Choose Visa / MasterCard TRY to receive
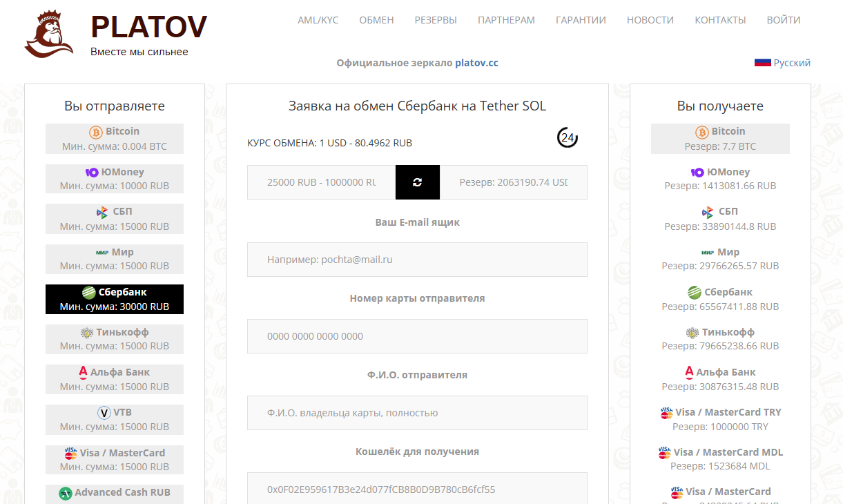Screen dimensions: 843x504 (x=720, y=419)
